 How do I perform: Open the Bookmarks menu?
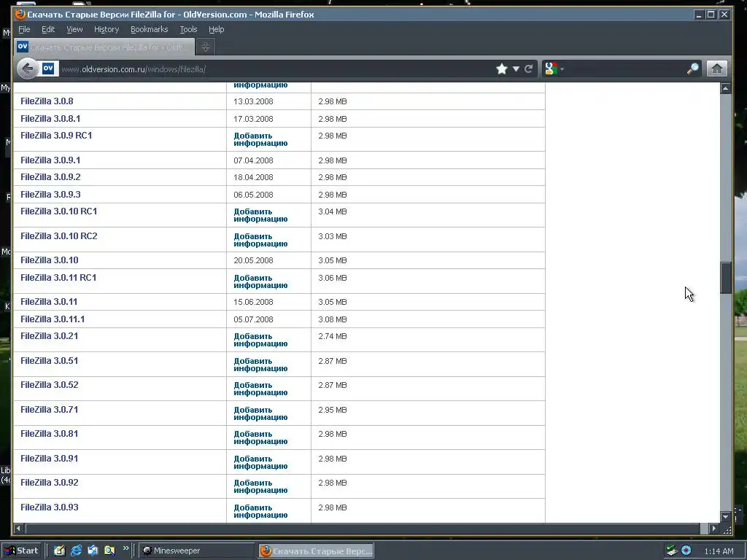coord(149,29)
